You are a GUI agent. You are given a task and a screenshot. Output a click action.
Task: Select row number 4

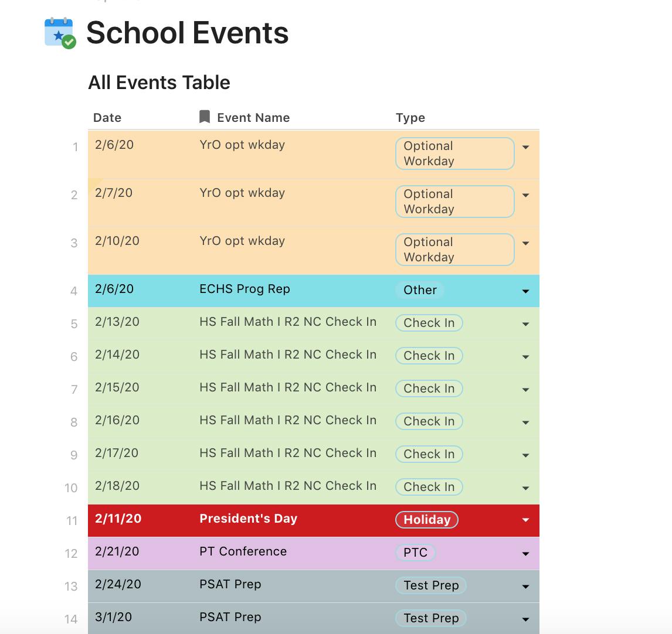[x=74, y=291]
